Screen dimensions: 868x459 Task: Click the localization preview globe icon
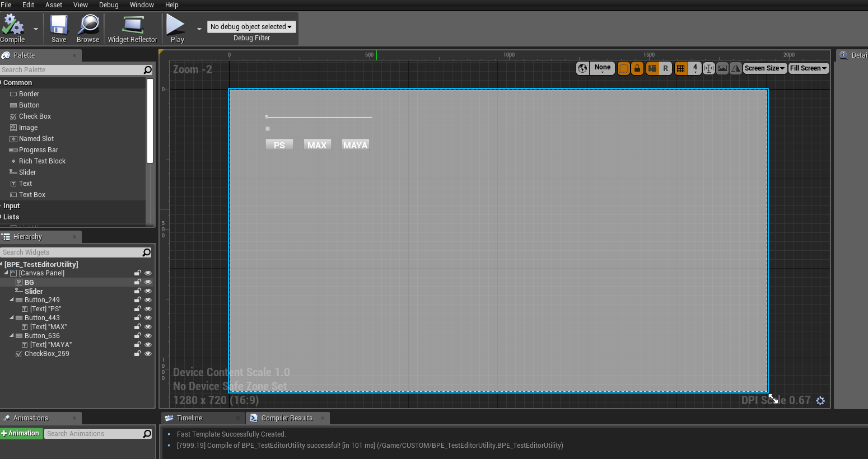[x=582, y=68]
